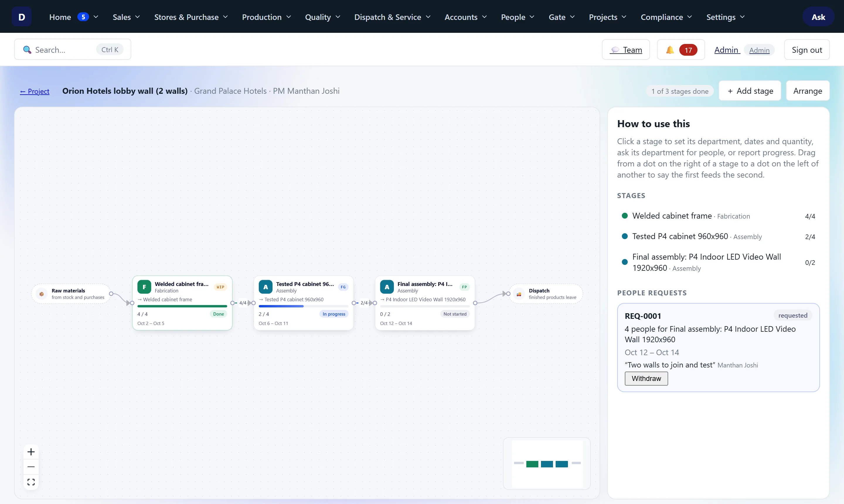The image size is (844, 504).
Task: Select Tested P4 cabinet 960x960 in Stages list
Action: pos(718,236)
